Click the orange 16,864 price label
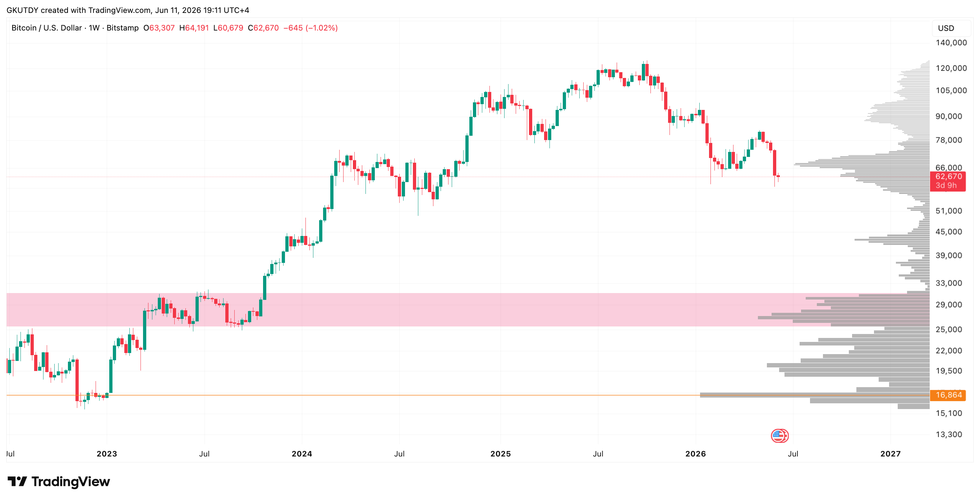Screen dimensions: 980x501 (948, 395)
